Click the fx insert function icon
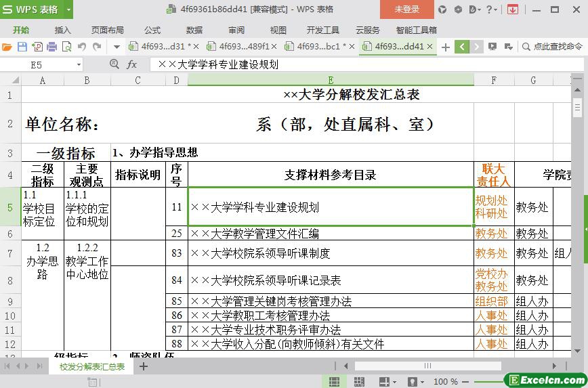Viewport: 588px width, 388px height. 132,64
